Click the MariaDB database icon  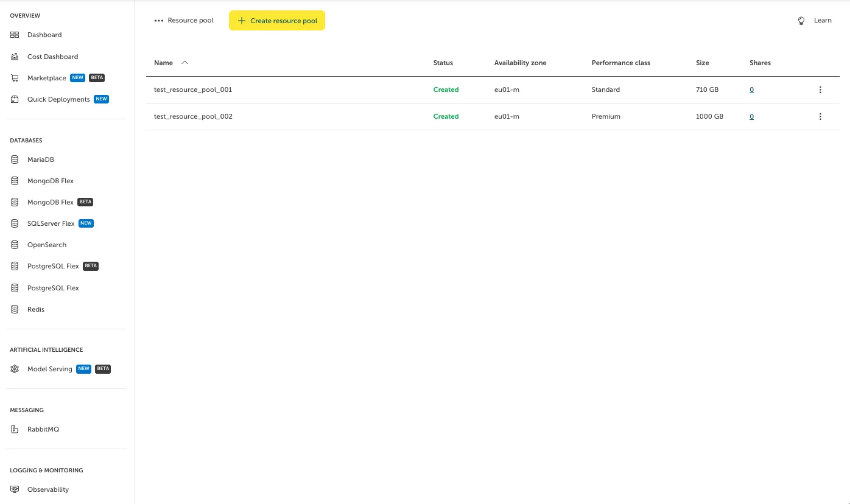15,159
